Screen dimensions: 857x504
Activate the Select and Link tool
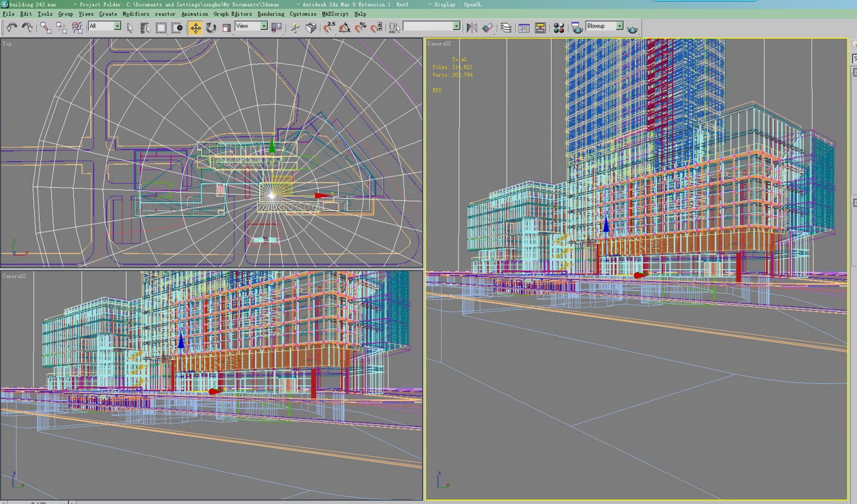click(46, 27)
